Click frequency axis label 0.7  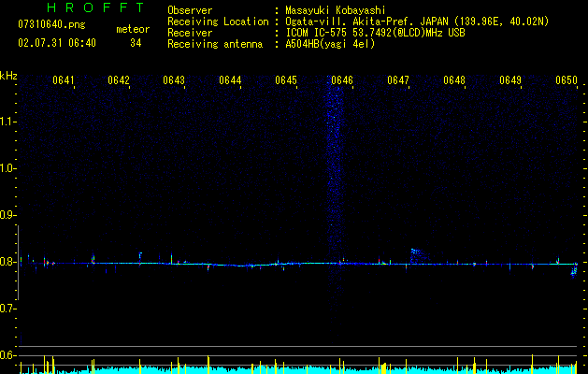[x=7, y=309]
